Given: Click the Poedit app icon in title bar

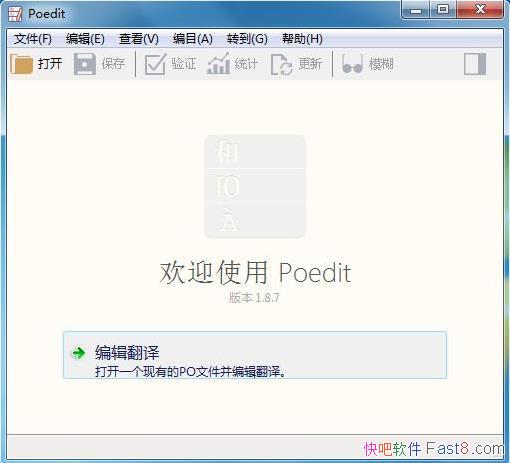Looking at the screenshot, I should pos(15,14).
